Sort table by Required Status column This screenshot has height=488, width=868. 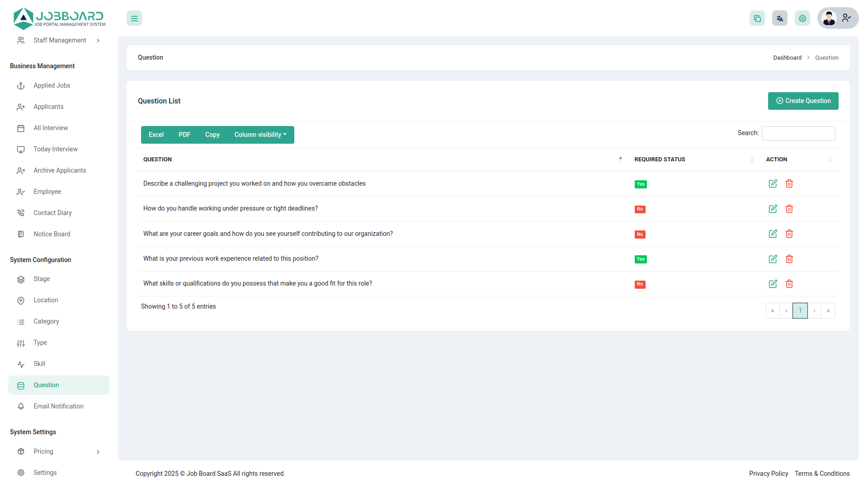660,160
